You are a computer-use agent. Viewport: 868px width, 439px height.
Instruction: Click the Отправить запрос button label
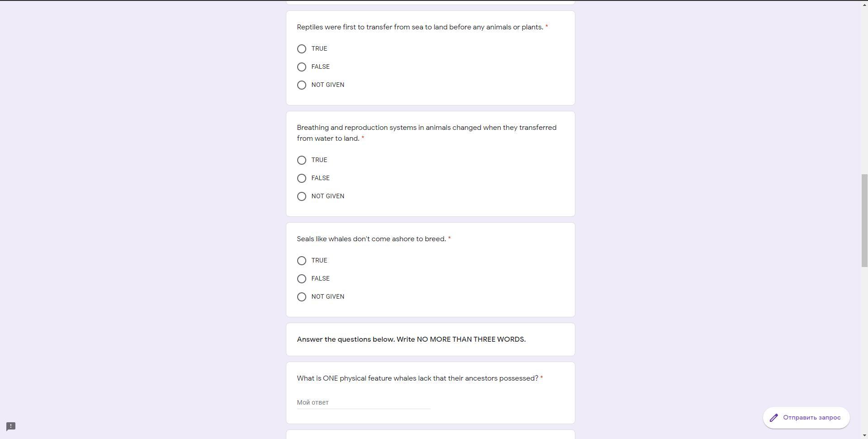[812, 418]
